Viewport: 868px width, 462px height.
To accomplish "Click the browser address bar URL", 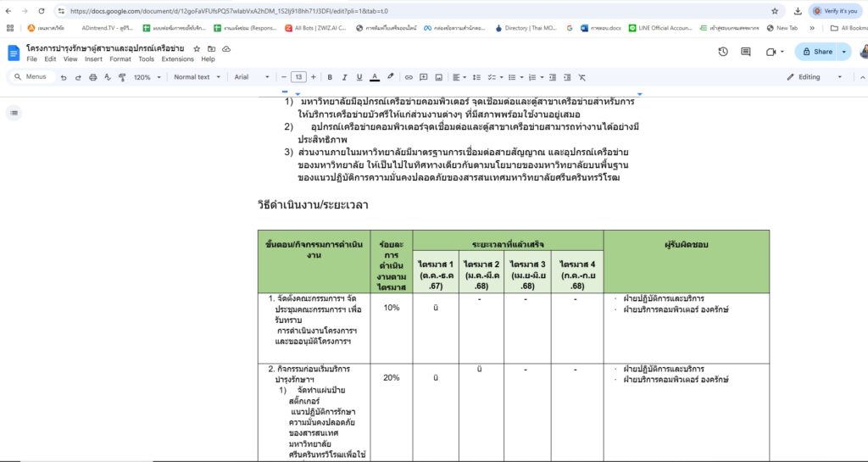I will tap(229, 11).
